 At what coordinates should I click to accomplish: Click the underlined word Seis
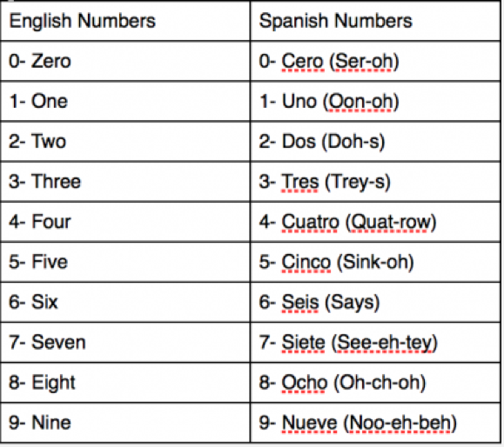click(300, 302)
